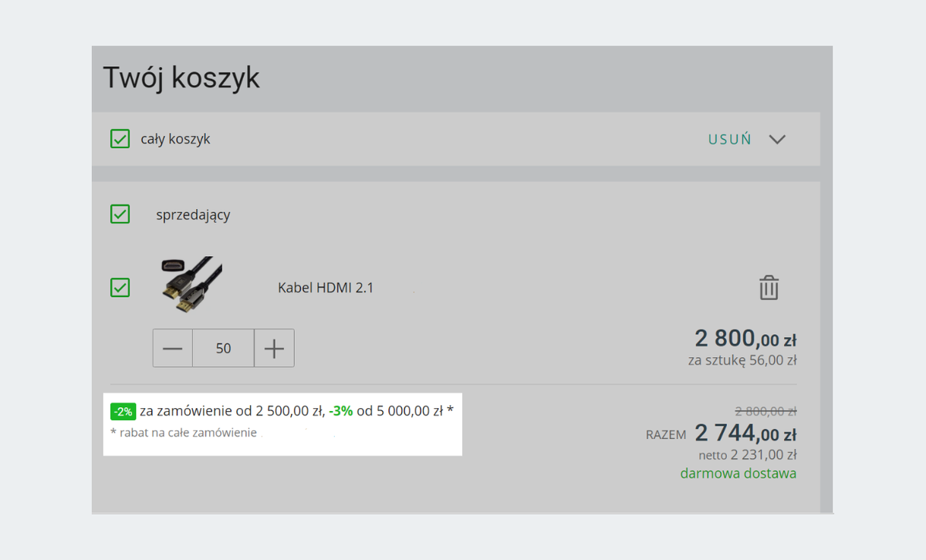Click the 'rabat na całe zamówienie' note
This screenshot has width=926, height=560.
click(184, 433)
